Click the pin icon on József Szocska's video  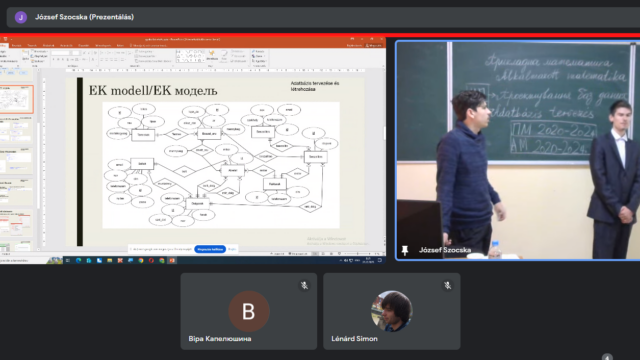pos(404,250)
